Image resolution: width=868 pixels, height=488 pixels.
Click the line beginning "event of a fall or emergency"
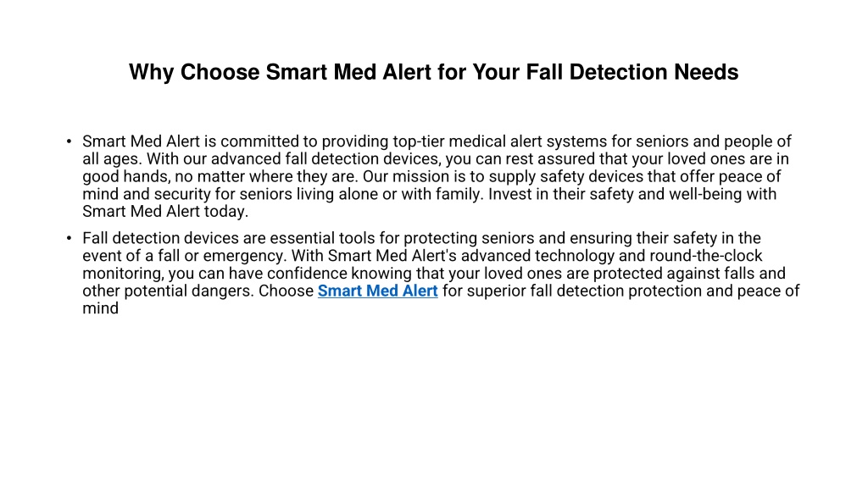[422, 256]
